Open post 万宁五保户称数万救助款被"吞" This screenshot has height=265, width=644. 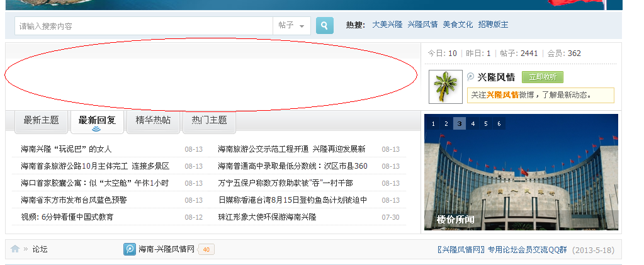click(x=285, y=183)
